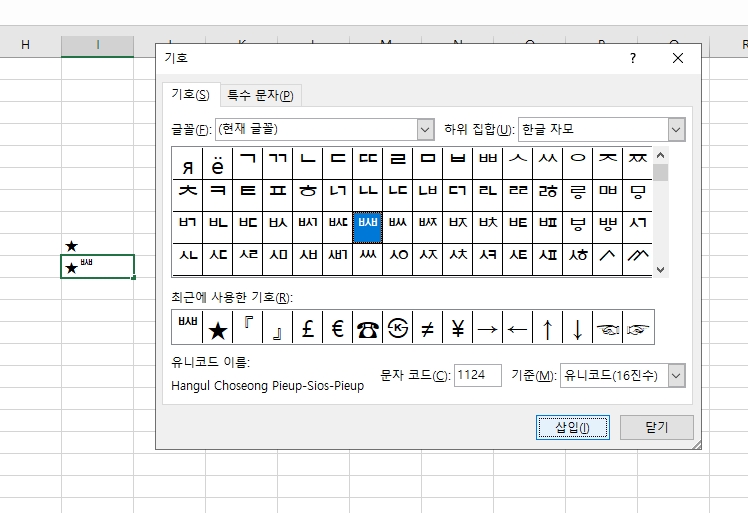Viewport: 748px width, 513px height.
Task: Choose the ㄸ character in the symbol grid
Action: point(367,163)
